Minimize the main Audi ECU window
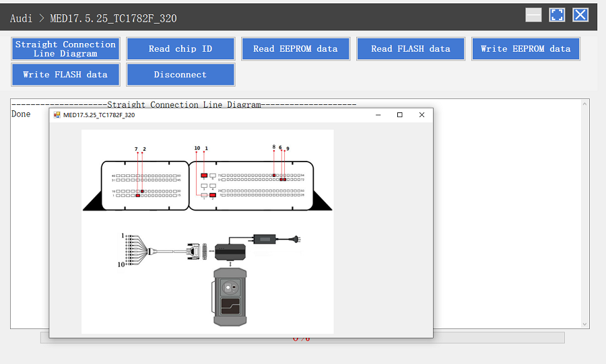The image size is (606, 364). coord(533,15)
